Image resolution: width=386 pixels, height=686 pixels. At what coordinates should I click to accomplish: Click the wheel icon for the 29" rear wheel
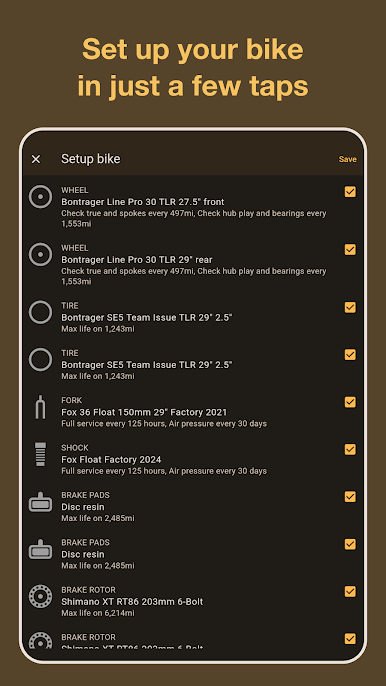click(x=40, y=255)
